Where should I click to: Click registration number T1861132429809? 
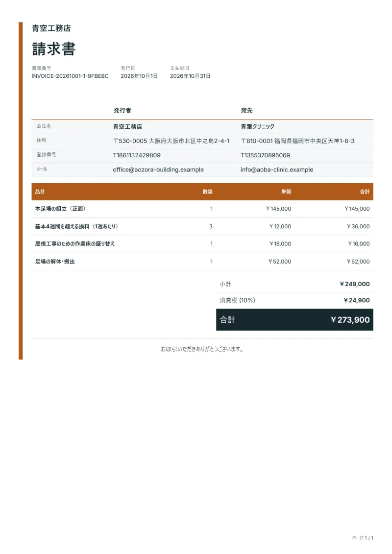point(137,155)
